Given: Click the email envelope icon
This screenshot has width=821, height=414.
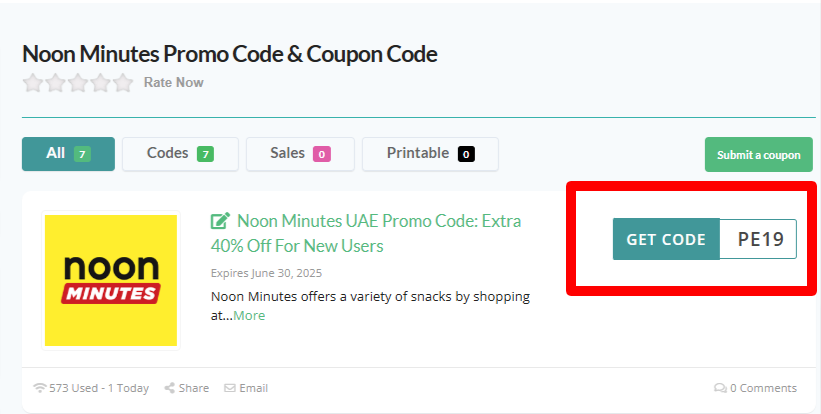Looking at the screenshot, I should [230, 388].
